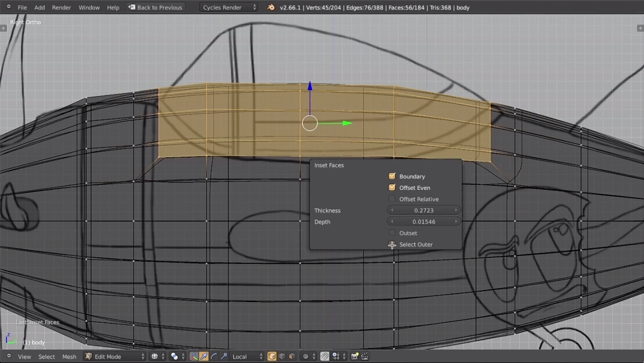This screenshot has width=644, height=363.
Task: Open the Local transform orientation dropdown
Action: click(x=247, y=356)
